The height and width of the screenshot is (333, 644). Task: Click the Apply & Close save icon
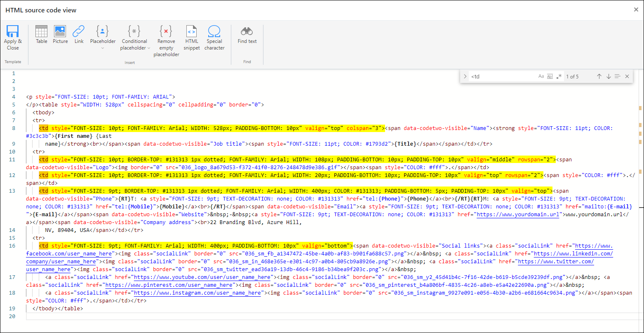pyautogui.click(x=13, y=31)
